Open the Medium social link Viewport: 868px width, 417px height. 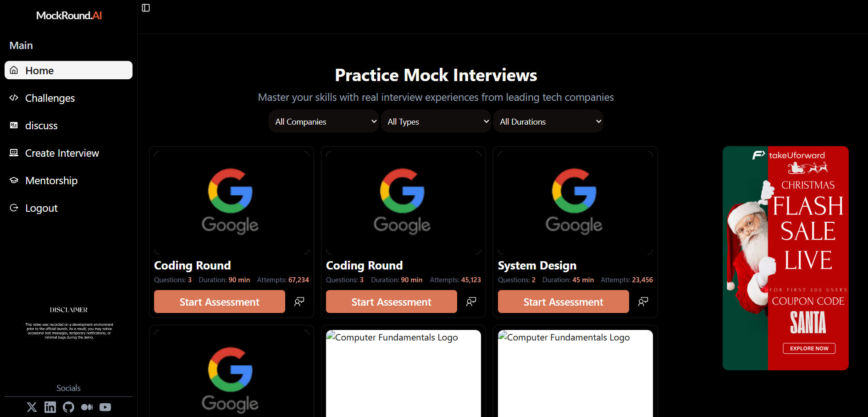(x=87, y=407)
